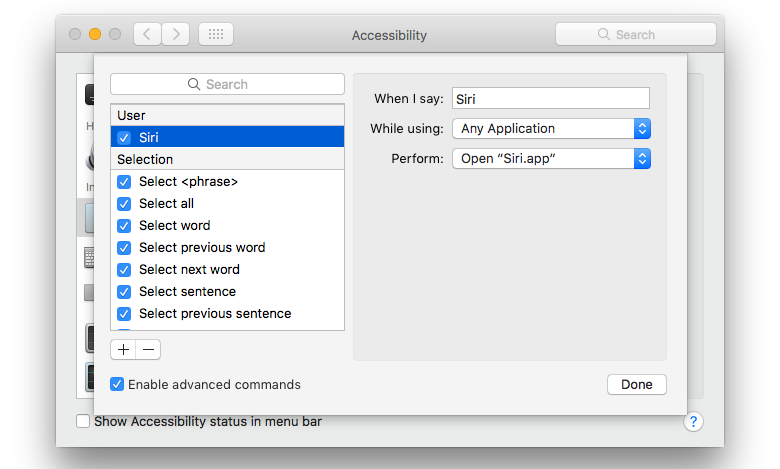This screenshot has width=780, height=469.
Task: Select the Select word command row
Action: (175, 226)
